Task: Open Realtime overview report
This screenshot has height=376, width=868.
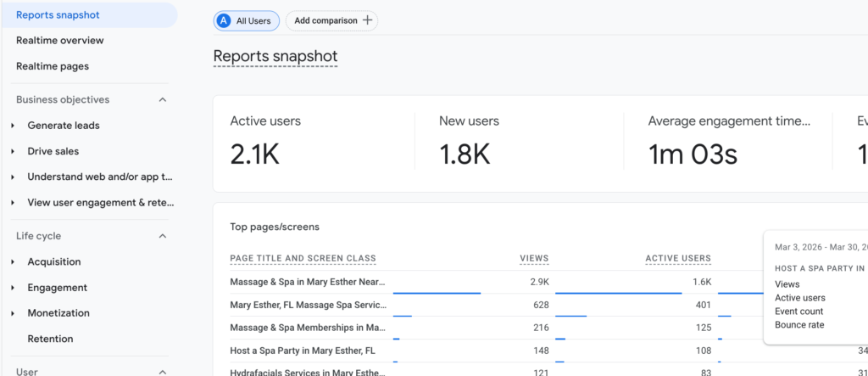Action: pos(60,40)
